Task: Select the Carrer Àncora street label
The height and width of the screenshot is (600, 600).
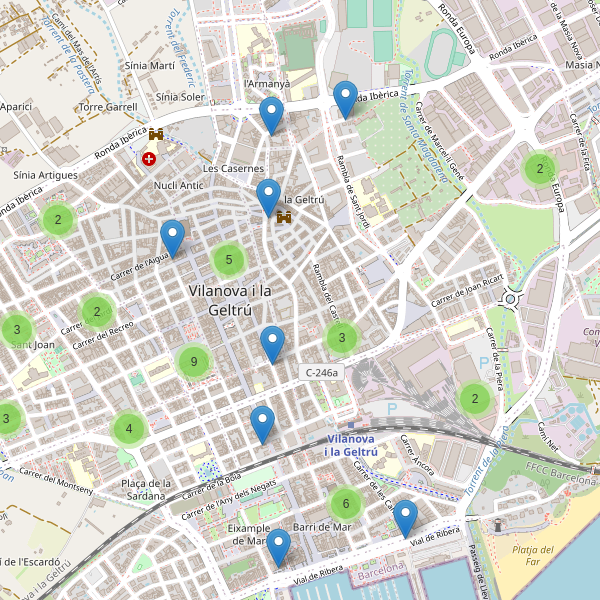Action: point(417,455)
